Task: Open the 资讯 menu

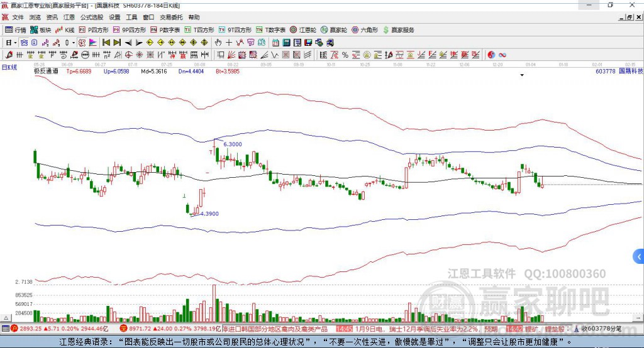Action: 52,17
